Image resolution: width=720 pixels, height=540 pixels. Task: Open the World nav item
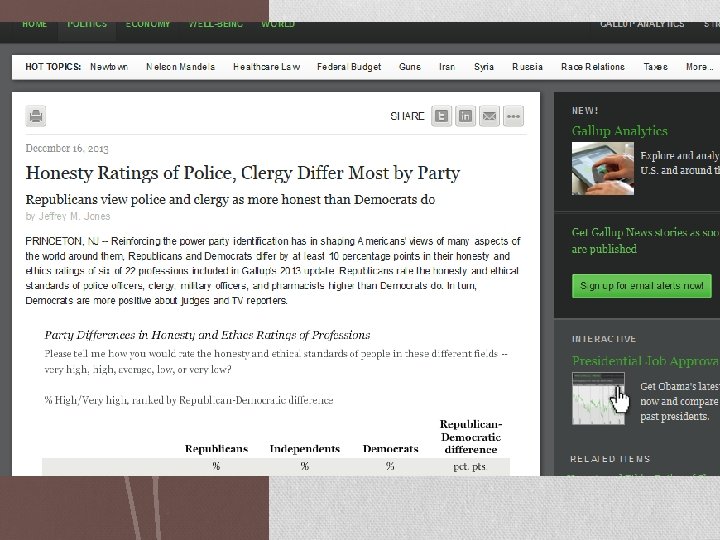click(x=278, y=24)
